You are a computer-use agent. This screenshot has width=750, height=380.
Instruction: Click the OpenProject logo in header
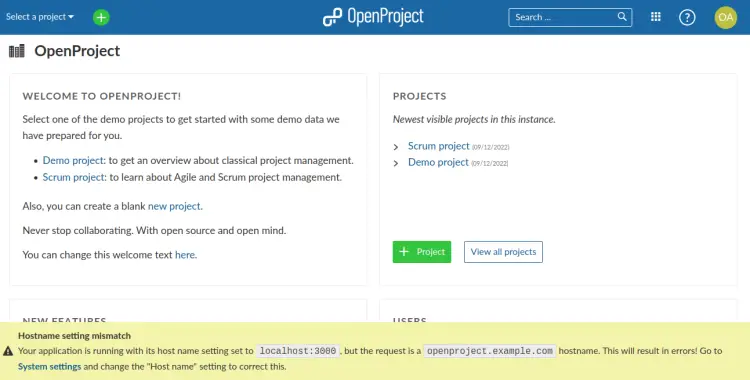click(x=374, y=17)
